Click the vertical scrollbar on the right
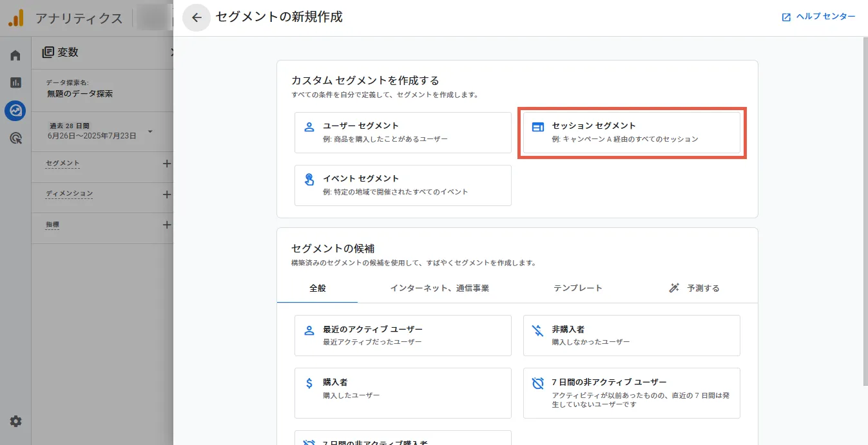868x445 pixels. click(x=865, y=213)
